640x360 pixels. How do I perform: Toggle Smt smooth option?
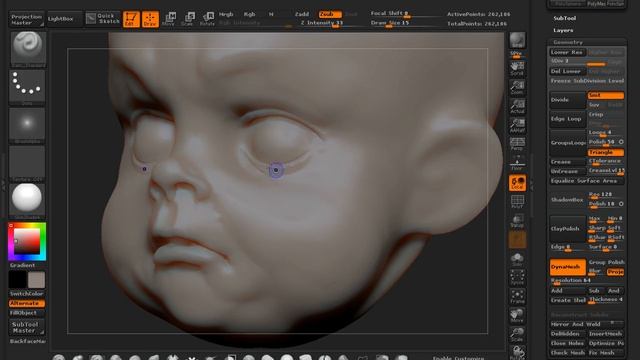tap(606, 96)
